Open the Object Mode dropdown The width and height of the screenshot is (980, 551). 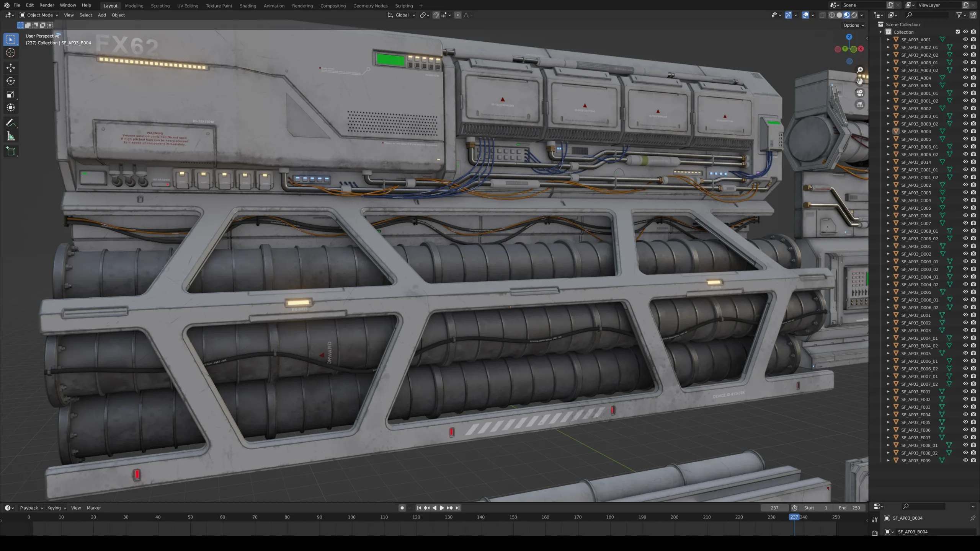(x=39, y=15)
